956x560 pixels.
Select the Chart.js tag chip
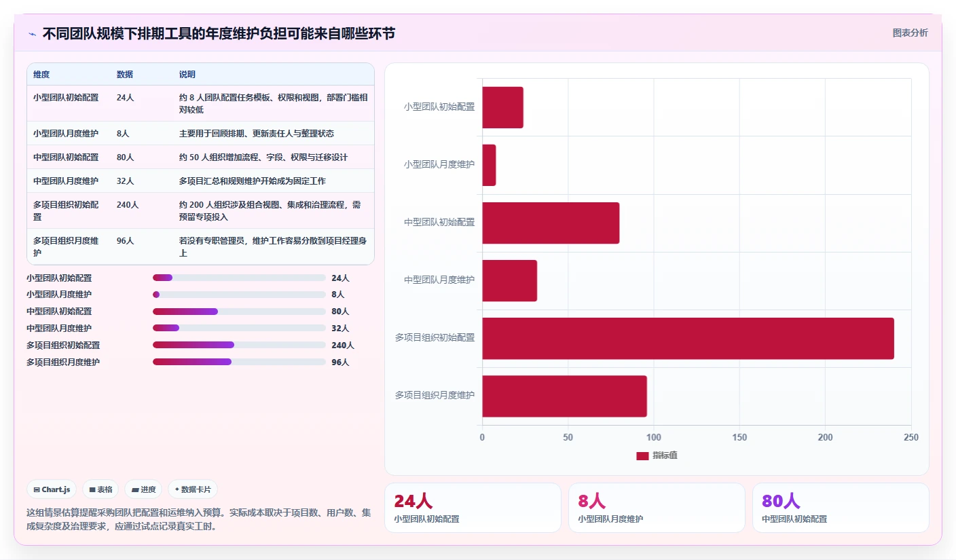point(52,489)
